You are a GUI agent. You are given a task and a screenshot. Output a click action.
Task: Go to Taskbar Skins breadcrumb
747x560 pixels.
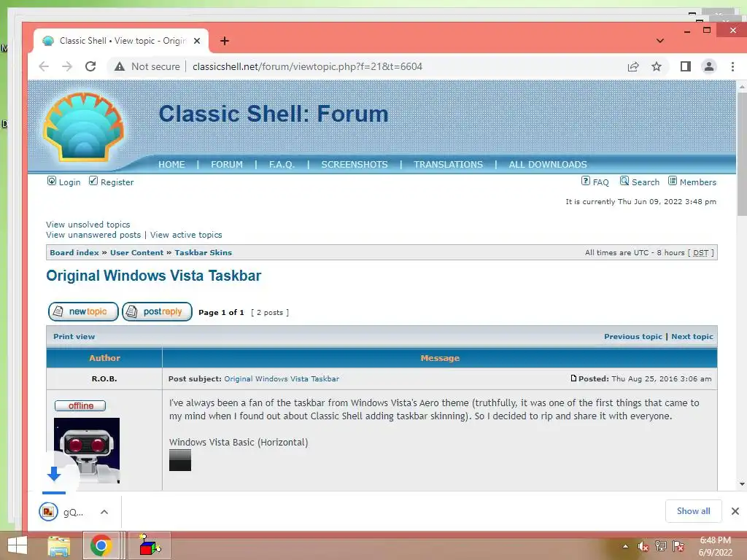coord(204,252)
